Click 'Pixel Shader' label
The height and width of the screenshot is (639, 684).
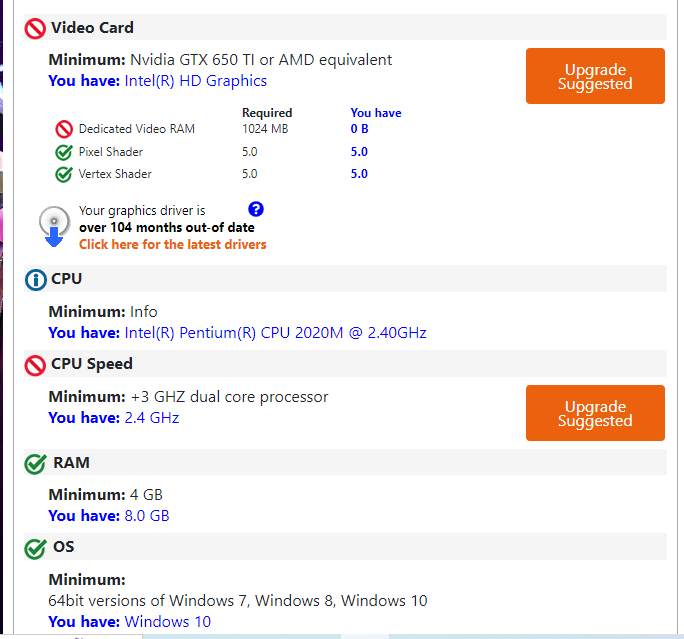click(111, 152)
